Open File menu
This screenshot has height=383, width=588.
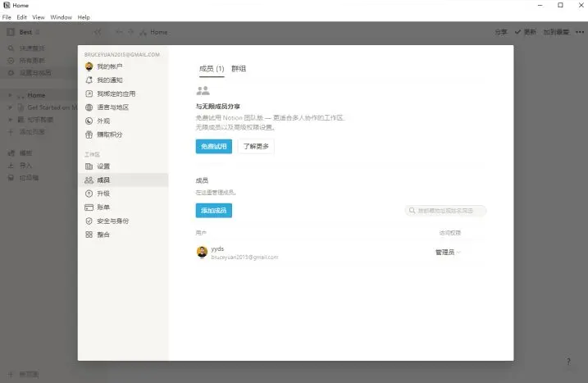[x=7, y=17]
